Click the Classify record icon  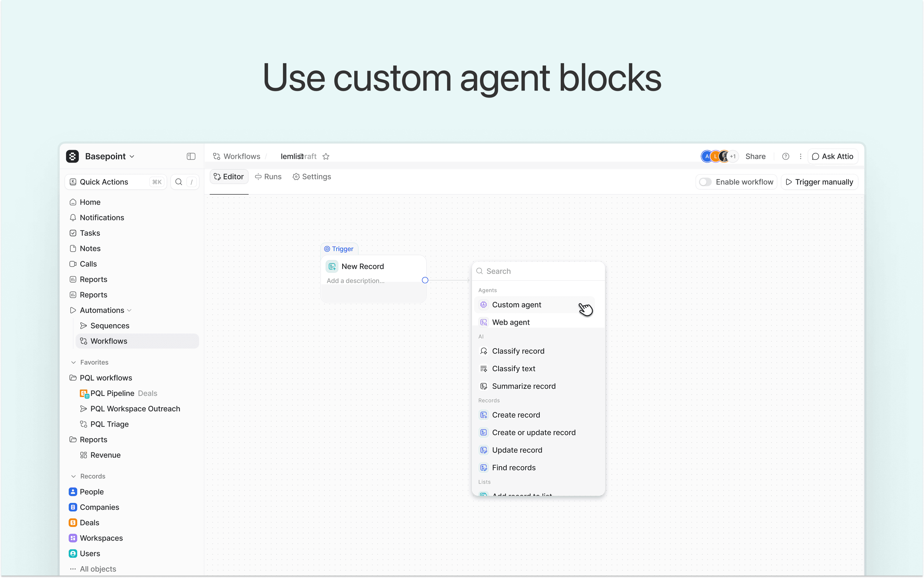pyautogui.click(x=484, y=351)
